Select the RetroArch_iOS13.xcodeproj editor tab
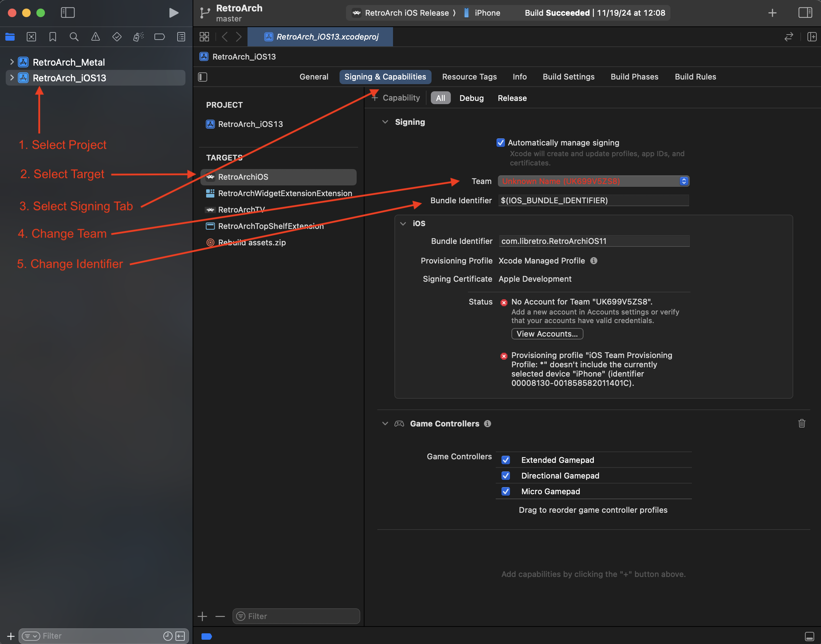This screenshot has width=821, height=644. point(320,37)
